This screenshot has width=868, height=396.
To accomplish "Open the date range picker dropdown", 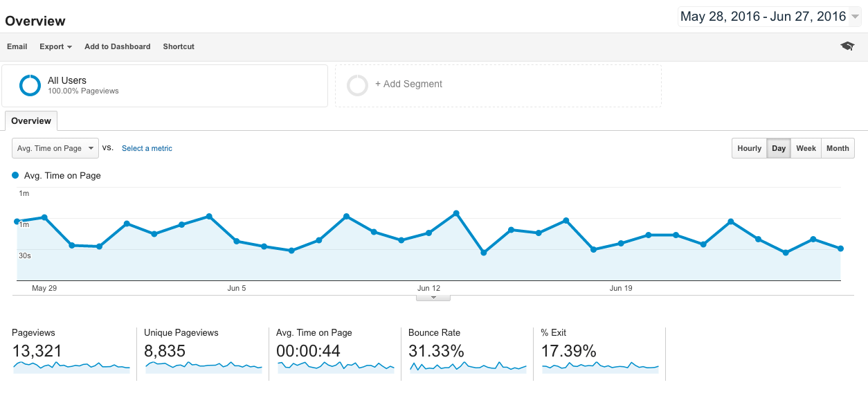I will tap(770, 17).
